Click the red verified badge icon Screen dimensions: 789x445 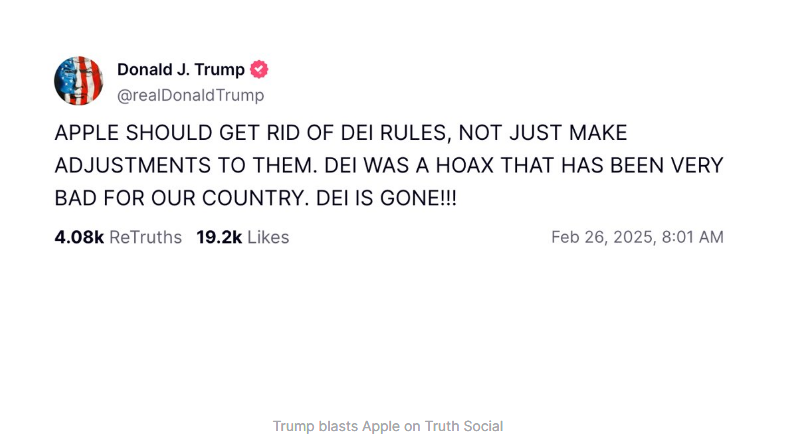259,70
